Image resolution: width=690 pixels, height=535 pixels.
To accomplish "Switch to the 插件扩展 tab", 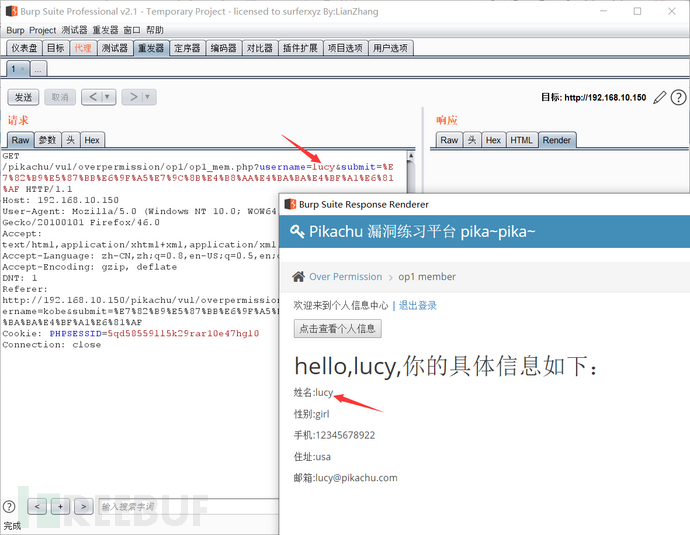I will 300,48.
